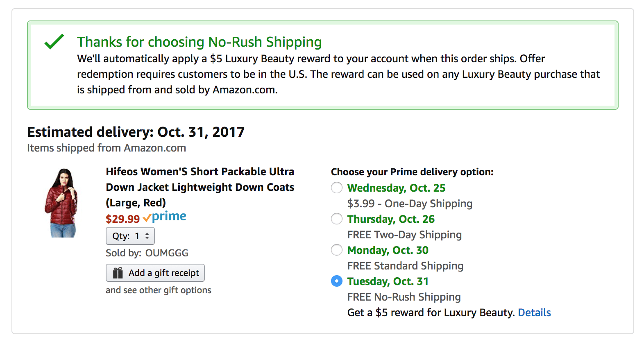Click the Hifeos Women's Down Jacket title
644x344 pixels.
(x=200, y=187)
